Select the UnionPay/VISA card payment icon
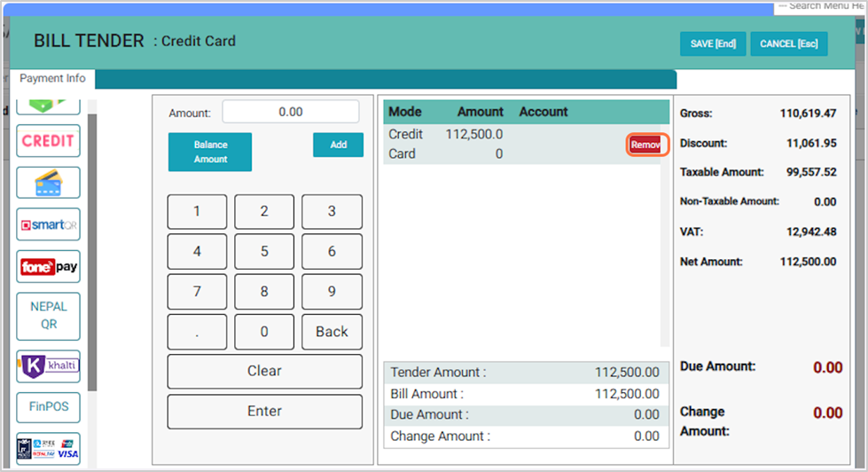Image resolution: width=868 pixels, height=472 pixels. point(48,448)
